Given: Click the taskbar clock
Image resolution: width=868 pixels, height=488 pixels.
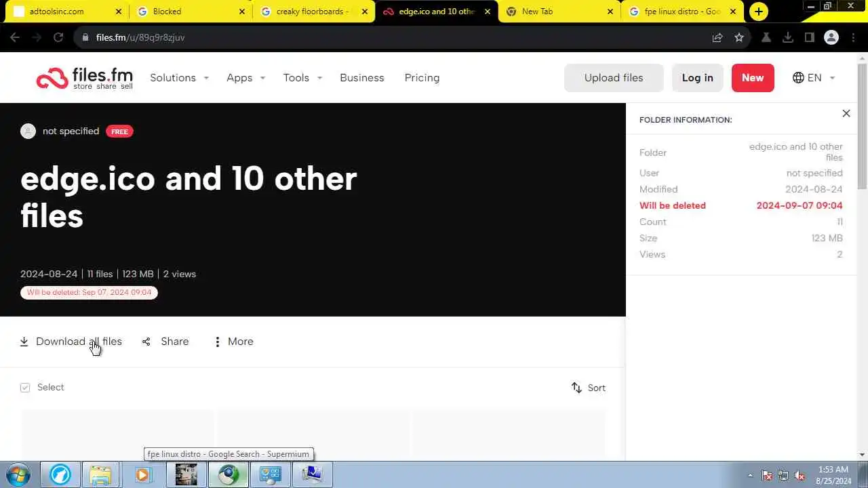Looking at the screenshot, I should coord(833,474).
